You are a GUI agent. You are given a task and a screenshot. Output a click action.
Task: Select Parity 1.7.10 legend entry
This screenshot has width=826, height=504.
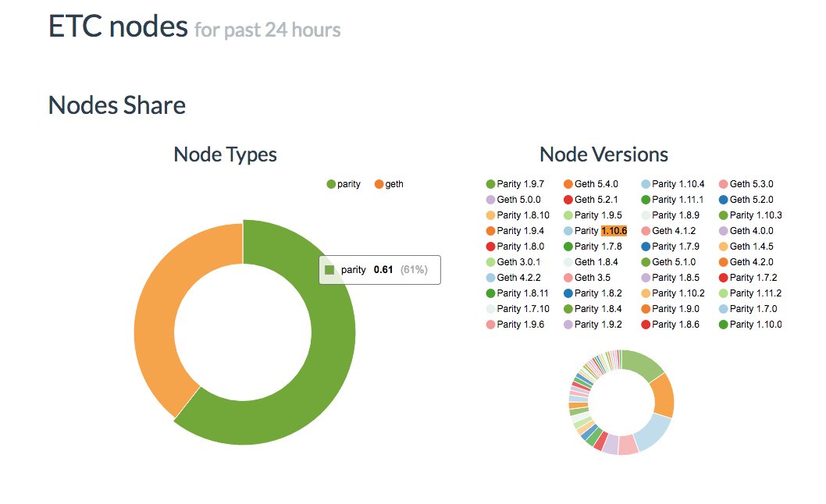click(x=518, y=309)
